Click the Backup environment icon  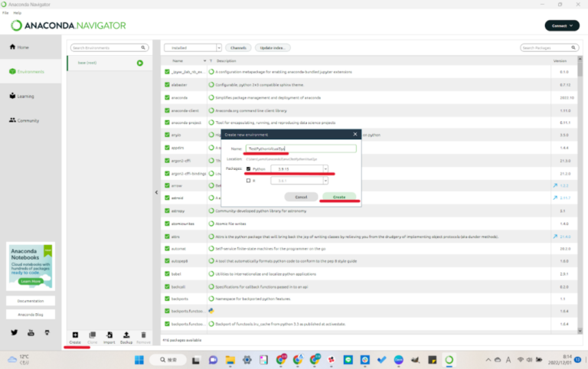point(127,336)
